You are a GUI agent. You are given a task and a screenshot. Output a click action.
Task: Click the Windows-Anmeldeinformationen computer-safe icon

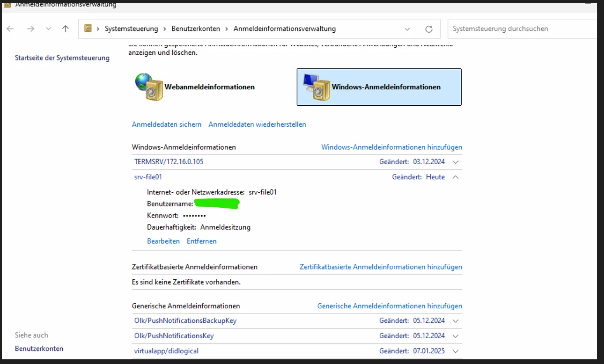[x=317, y=87]
